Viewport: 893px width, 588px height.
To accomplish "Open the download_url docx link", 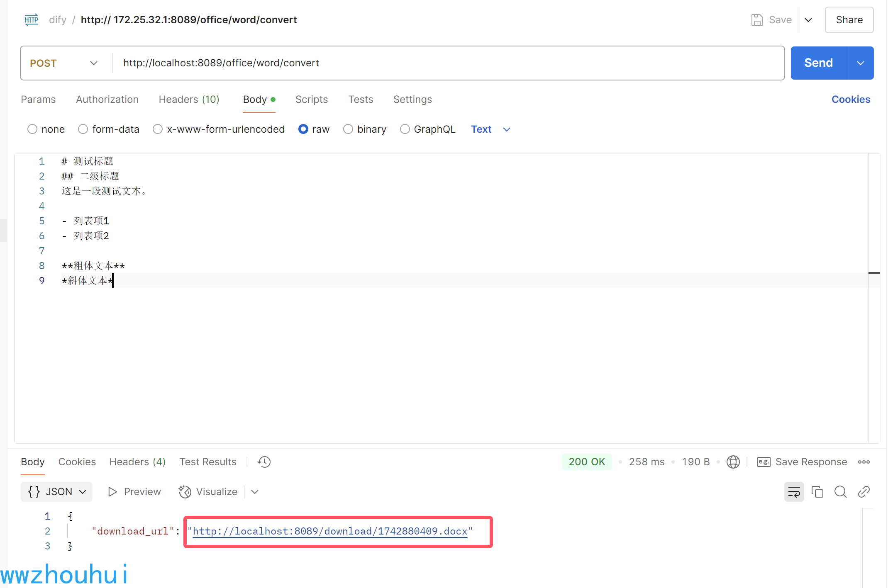I will point(330,531).
